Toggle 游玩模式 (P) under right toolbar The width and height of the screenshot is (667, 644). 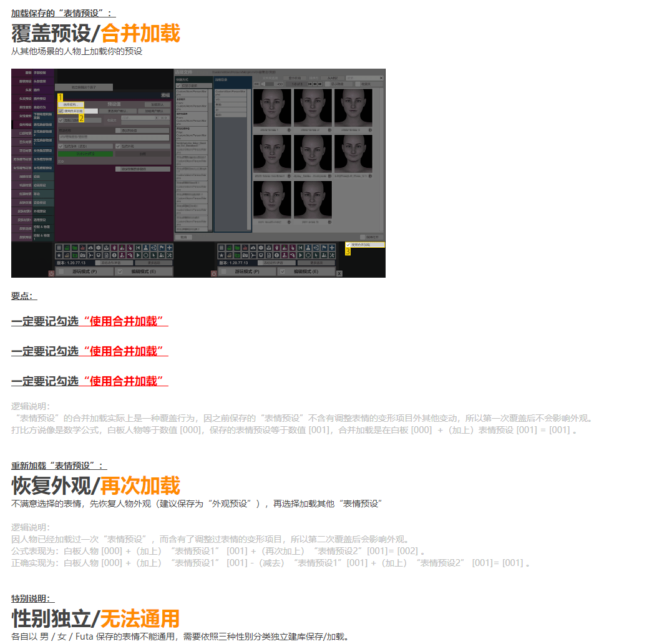tap(246, 271)
